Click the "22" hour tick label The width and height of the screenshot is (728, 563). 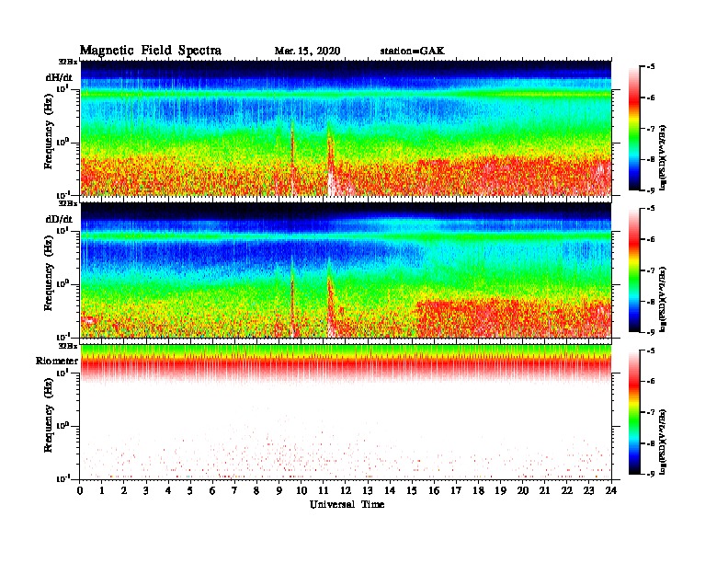click(x=567, y=491)
